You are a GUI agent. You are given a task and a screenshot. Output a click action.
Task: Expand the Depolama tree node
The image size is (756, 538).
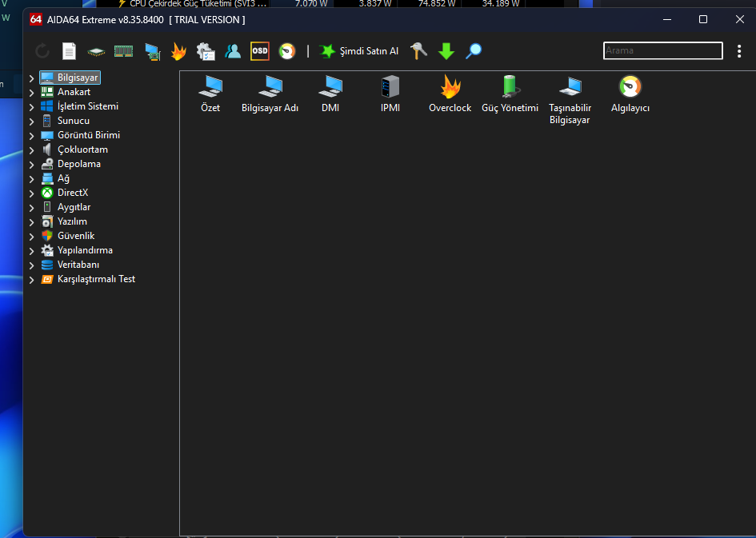tap(31, 165)
